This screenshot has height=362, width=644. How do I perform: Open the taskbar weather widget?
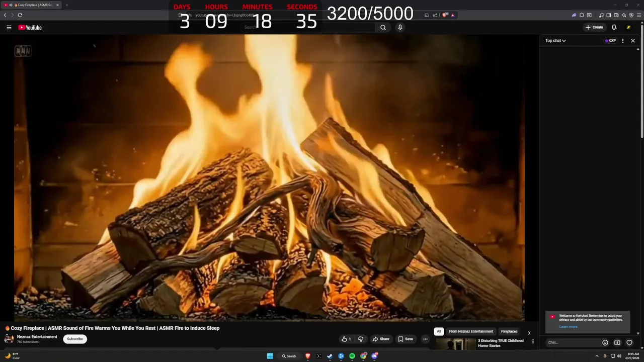[12, 356]
